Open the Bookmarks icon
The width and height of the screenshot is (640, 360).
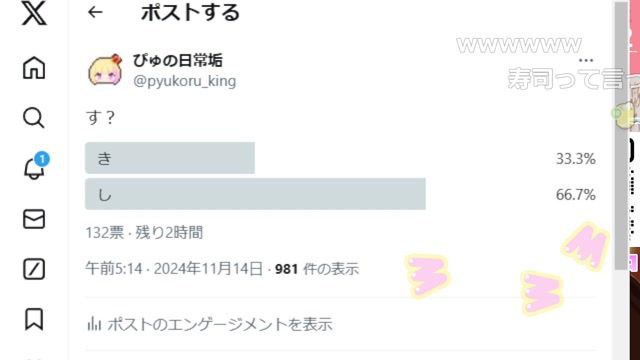34,319
